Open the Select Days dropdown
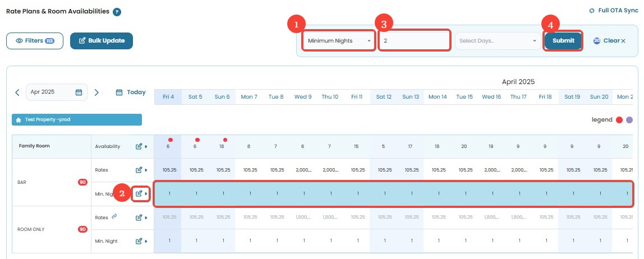Screen dimensions: 644x259 pyautogui.click(x=498, y=40)
